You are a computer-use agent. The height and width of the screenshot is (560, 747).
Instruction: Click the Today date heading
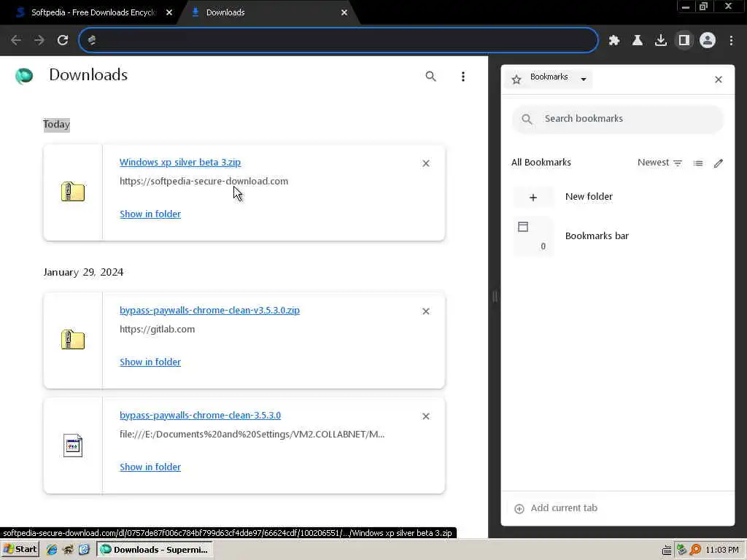tap(57, 124)
